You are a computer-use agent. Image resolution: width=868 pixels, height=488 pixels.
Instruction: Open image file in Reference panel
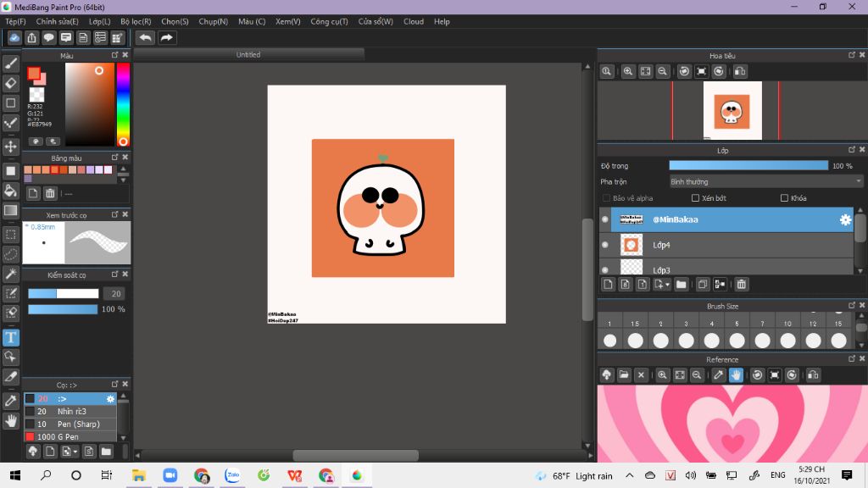click(x=624, y=375)
